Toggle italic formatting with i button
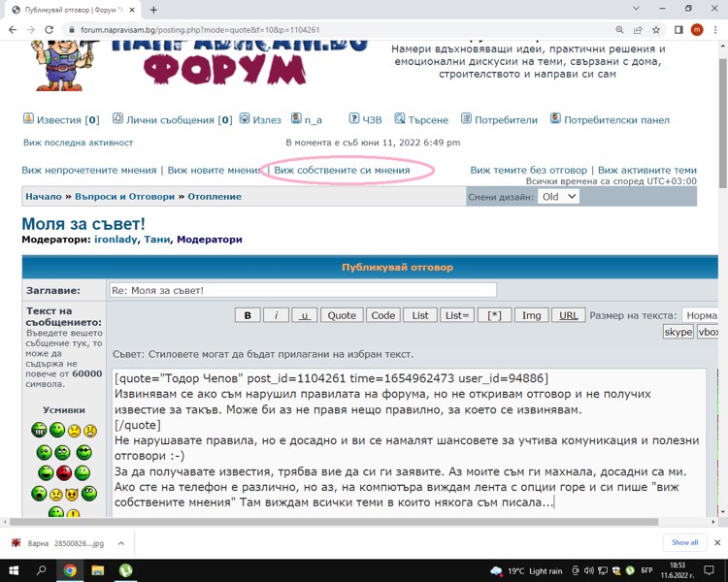Image resolution: width=728 pixels, height=582 pixels. point(276,315)
